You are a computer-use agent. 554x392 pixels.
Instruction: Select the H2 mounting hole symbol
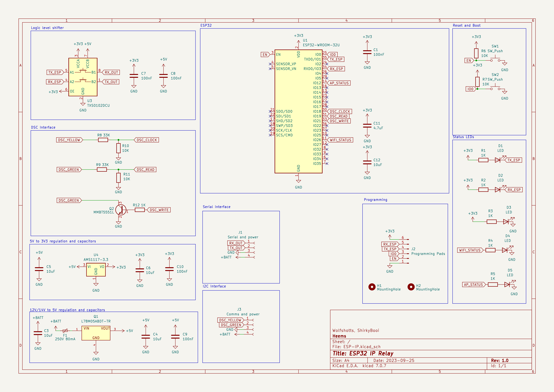411,287
